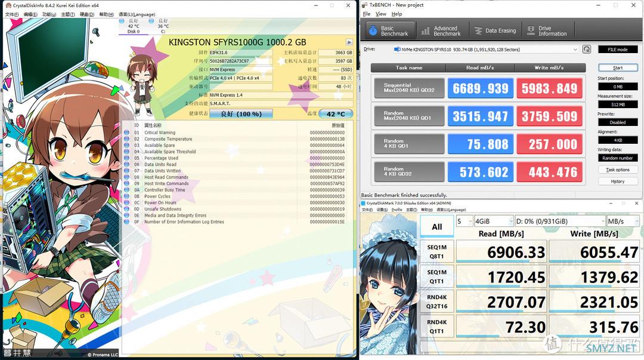Click Sequential Max(2048 KB) QD32 task button

tap(409, 88)
